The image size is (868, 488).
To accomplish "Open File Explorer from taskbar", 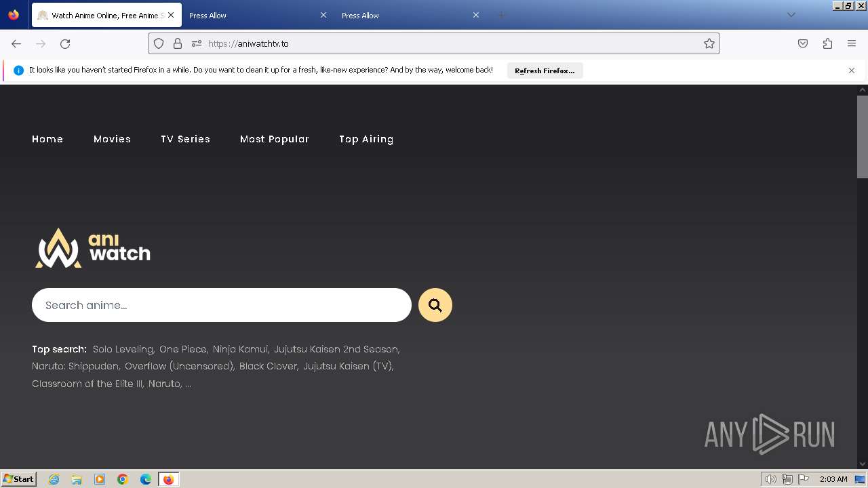I will tap(77, 479).
